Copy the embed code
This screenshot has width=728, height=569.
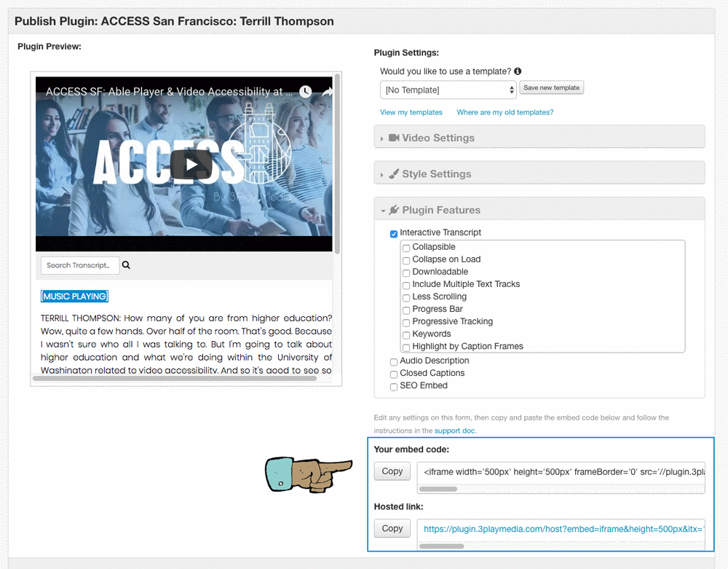(392, 471)
